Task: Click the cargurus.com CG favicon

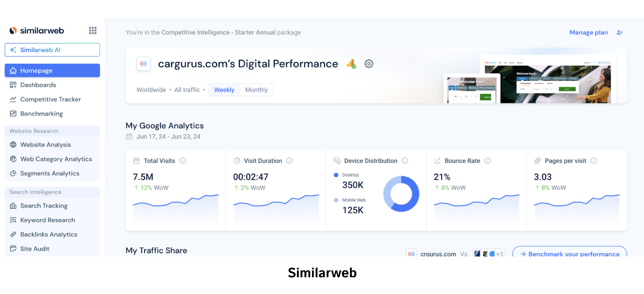Action: tap(144, 64)
